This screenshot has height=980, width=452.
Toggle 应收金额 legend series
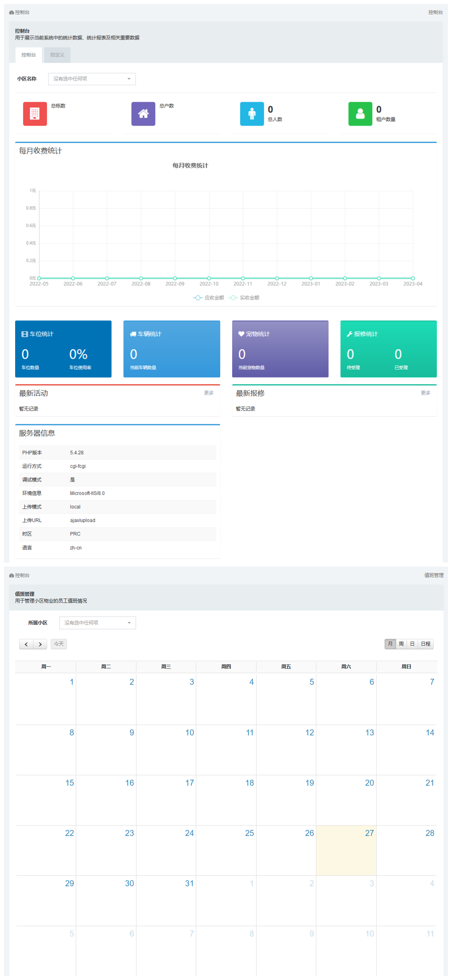pos(209,298)
